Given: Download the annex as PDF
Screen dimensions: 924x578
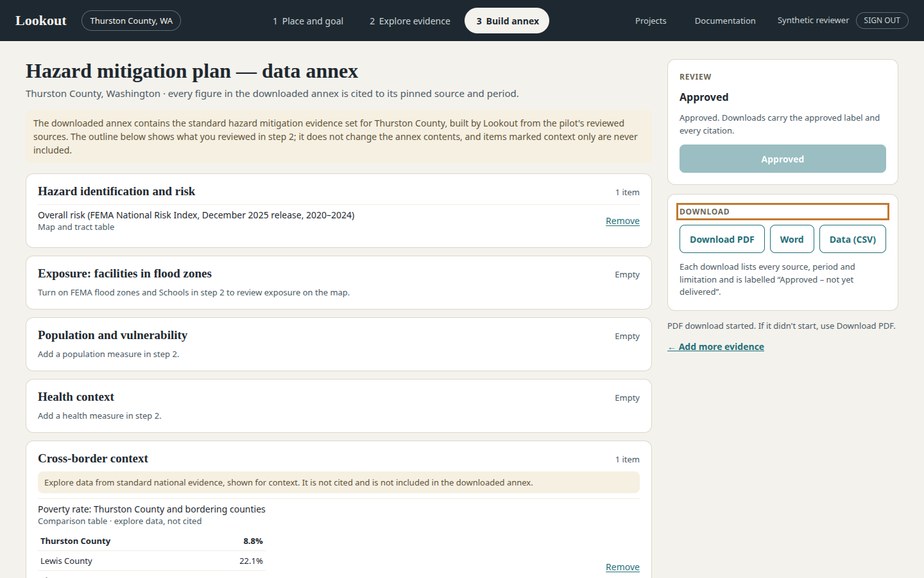Looking at the screenshot, I should point(722,239).
